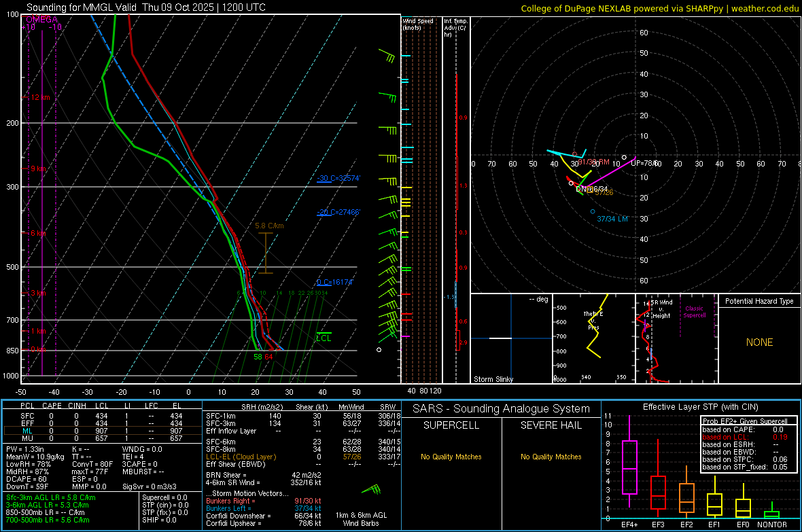Viewport: 802px width, 532px height.
Task: Click the DN=66/34 hodograph label
Action: point(592,190)
